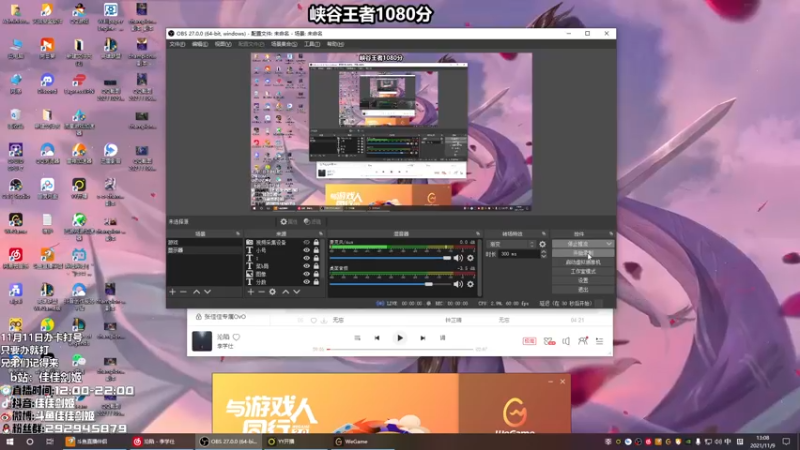Pop out the 转场特效 dock panel

(x=544, y=234)
